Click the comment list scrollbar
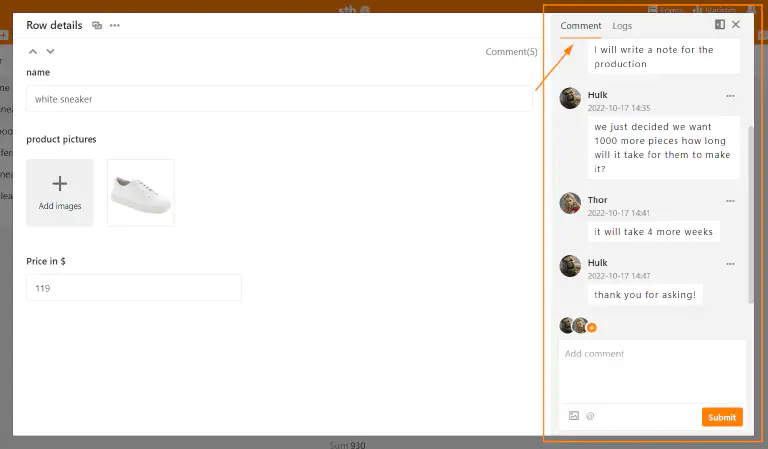The width and height of the screenshot is (768, 449). point(751,210)
